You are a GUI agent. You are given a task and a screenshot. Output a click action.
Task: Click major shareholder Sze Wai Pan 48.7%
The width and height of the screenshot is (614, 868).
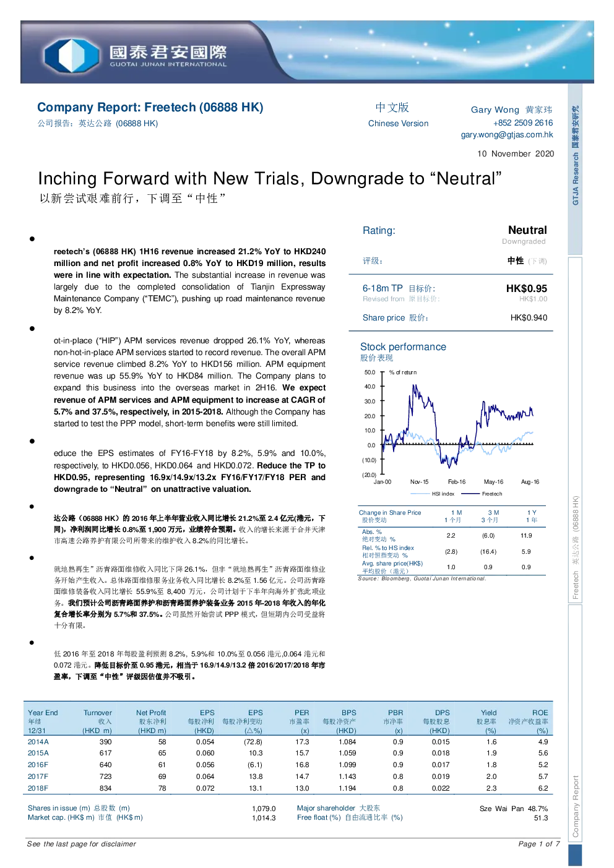(514, 809)
